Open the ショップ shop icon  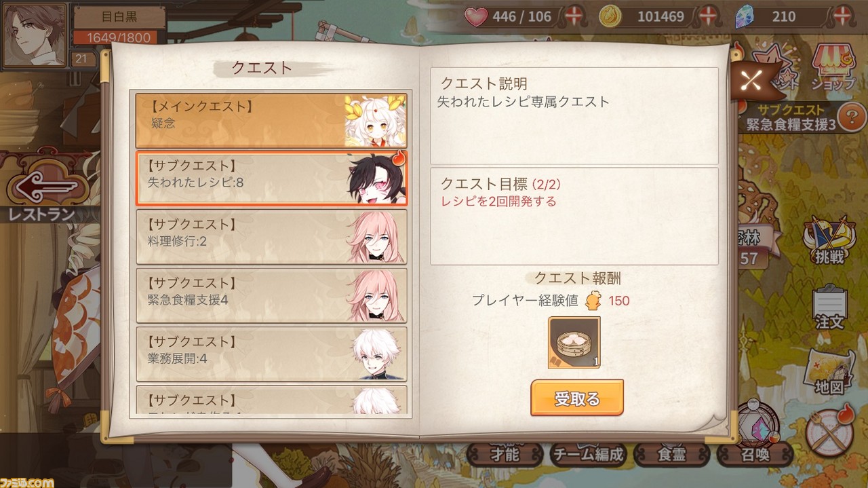[x=833, y=68]
